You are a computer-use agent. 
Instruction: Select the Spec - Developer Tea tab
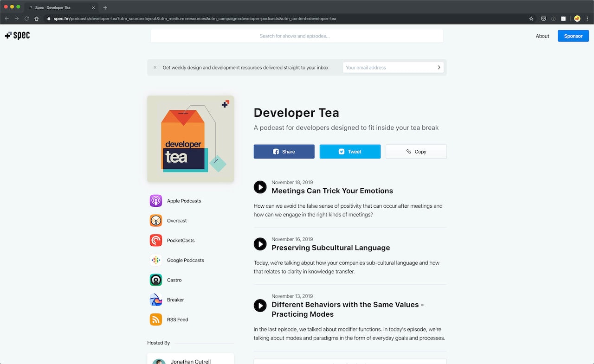click(x=60, y=7)
